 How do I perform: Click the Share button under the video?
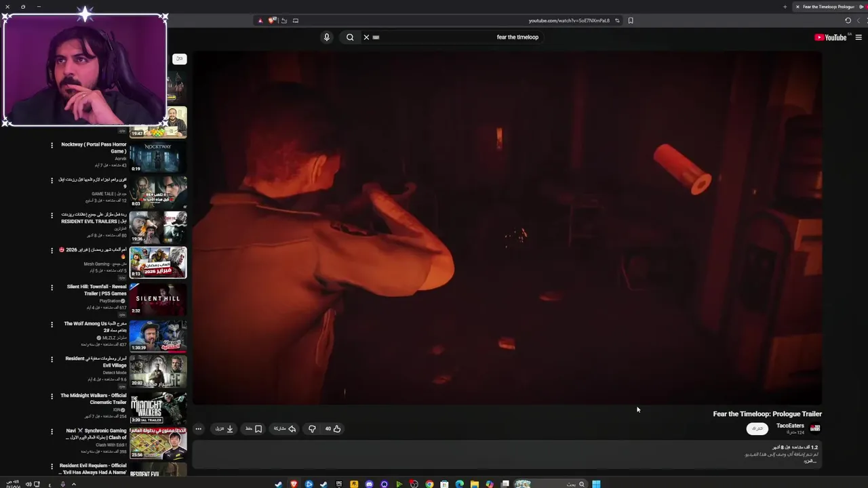285,428
